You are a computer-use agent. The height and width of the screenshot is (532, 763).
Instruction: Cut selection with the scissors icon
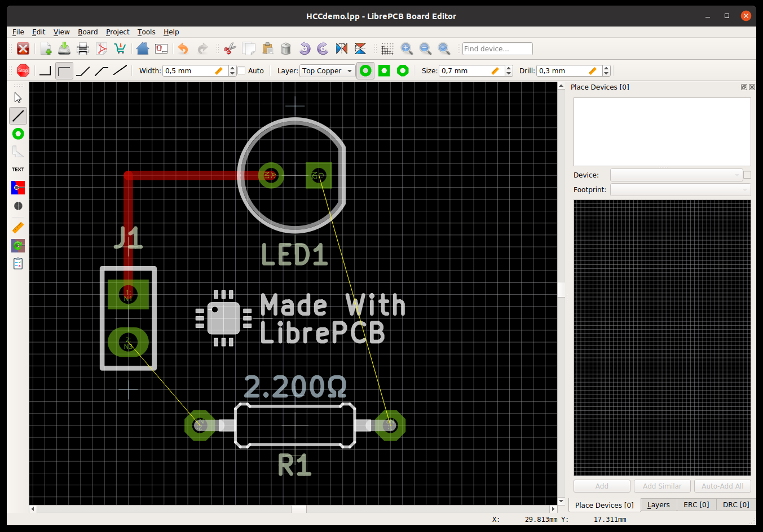[x=230, y=48]
